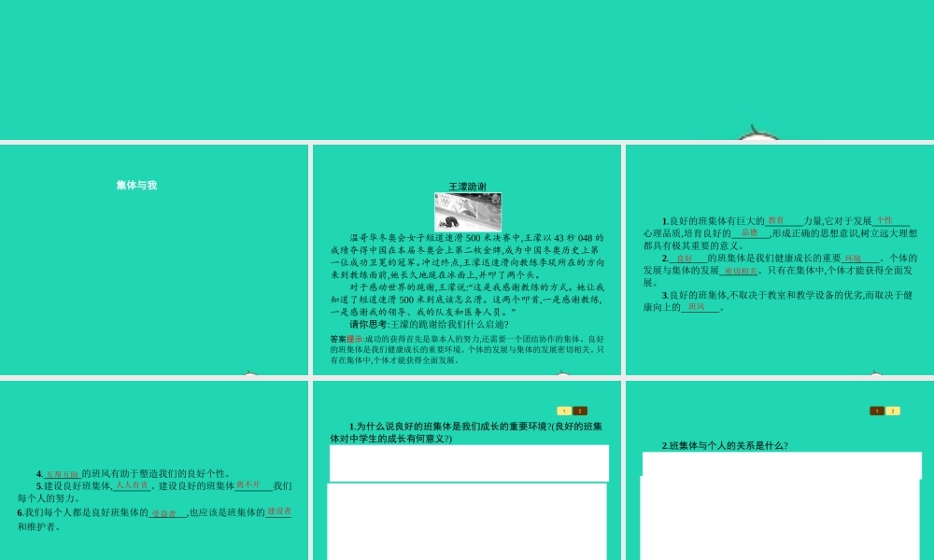This screenshot has height=560, width=934.
Task: Click yellow button 1 on the question 1 slide
Action: (564, 411)
